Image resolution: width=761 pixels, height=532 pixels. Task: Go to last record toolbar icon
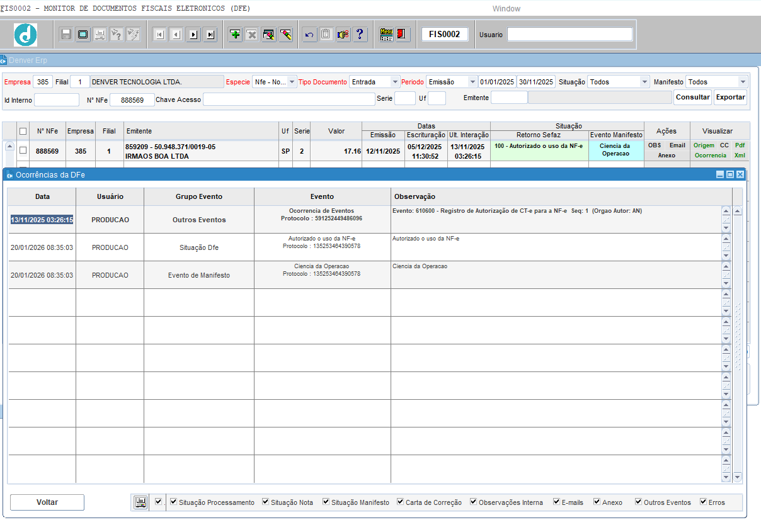(210, 34)
